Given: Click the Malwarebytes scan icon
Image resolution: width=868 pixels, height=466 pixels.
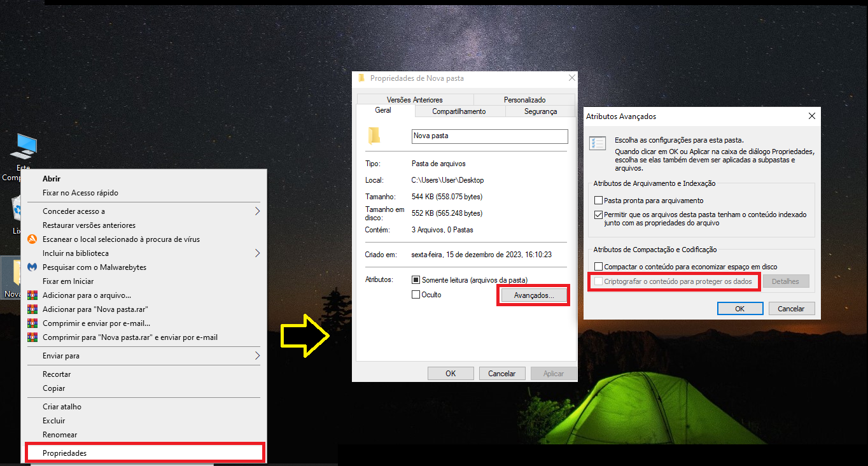Looking at the screenshot, I should coord(32,267).
